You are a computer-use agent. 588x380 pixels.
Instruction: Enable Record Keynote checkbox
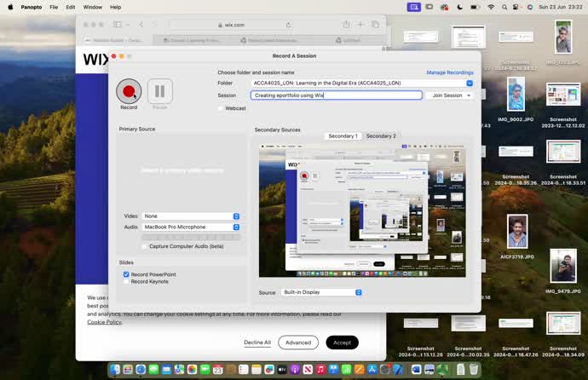(x=126, y=281)
